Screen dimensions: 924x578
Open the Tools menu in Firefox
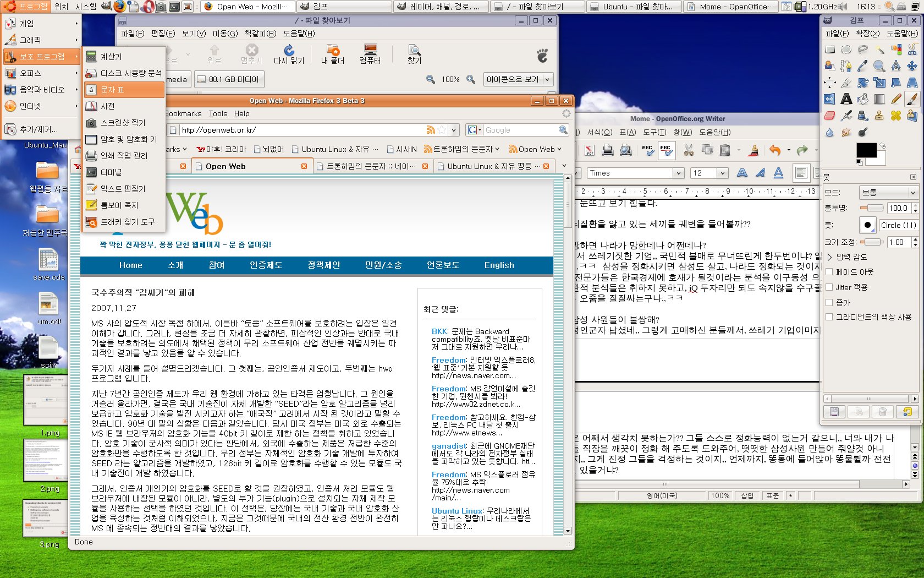(x=218, y=113)
